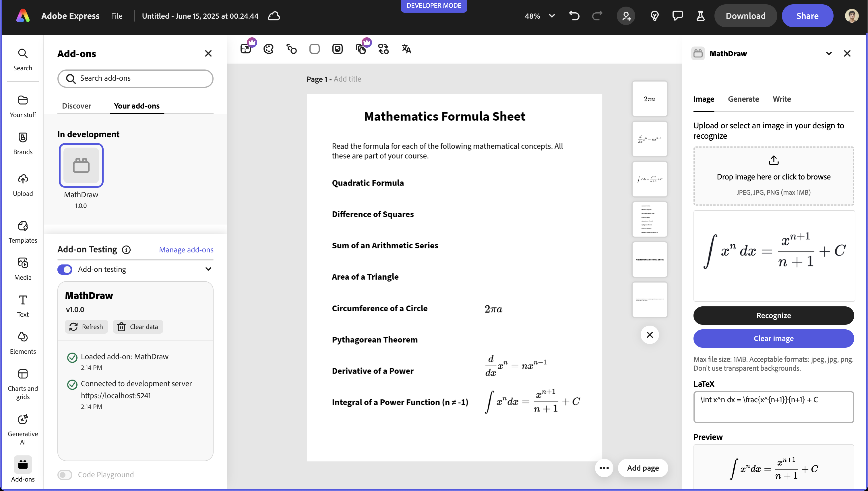Image resolution: width=868 pixels, height=491 pixels.
Task: Open Charts and grids panel
Action: pos(23,384)
